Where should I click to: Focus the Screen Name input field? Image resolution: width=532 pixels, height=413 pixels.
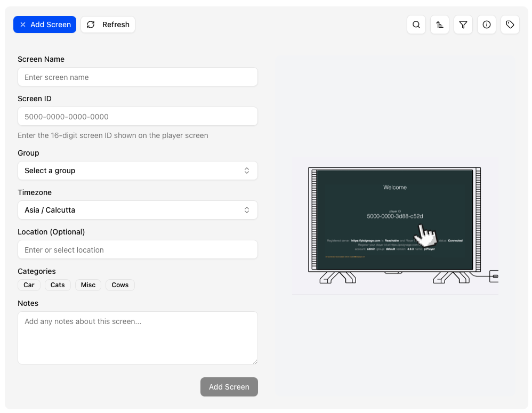(138, 77)
